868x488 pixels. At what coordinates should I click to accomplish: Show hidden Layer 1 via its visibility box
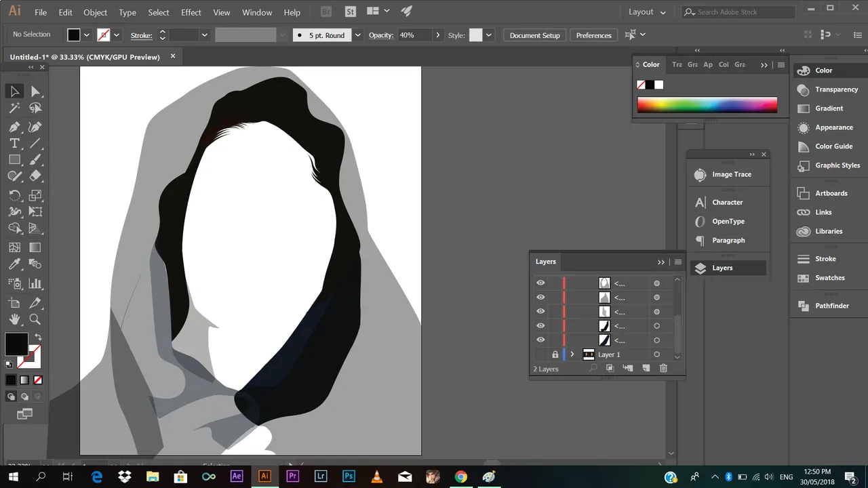pos(540,354)
